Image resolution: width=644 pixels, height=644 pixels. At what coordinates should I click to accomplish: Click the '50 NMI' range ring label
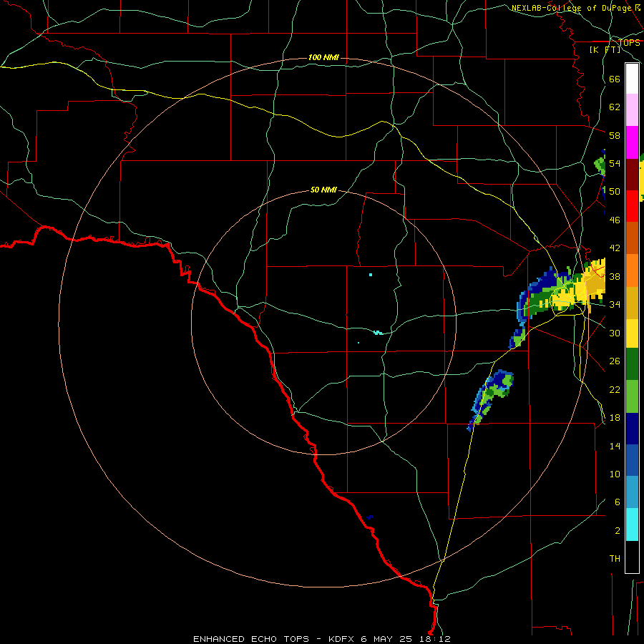tap(323, 190)
